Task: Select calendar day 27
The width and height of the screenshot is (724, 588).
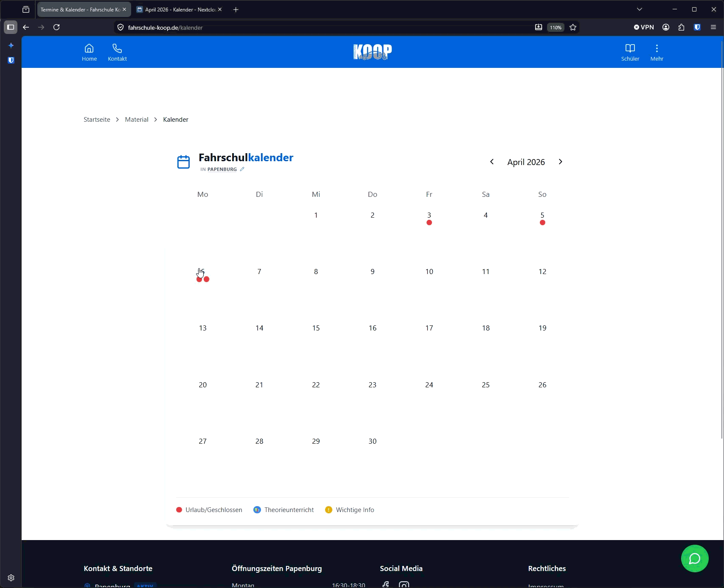Action: [203, 441]
